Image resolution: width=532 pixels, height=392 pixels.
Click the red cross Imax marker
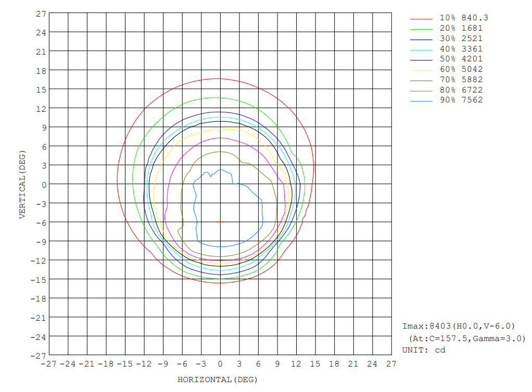click(x=220, y=222)
